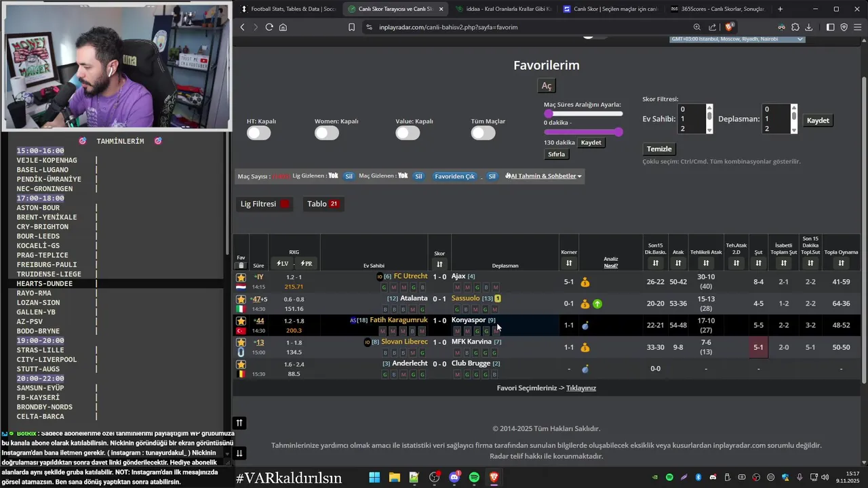Image resolution: width=868 pixels, height=488 pixels.
Task: Unfavorite the Fatih Karagumruk match star
Action: click(x=241, y=321)
